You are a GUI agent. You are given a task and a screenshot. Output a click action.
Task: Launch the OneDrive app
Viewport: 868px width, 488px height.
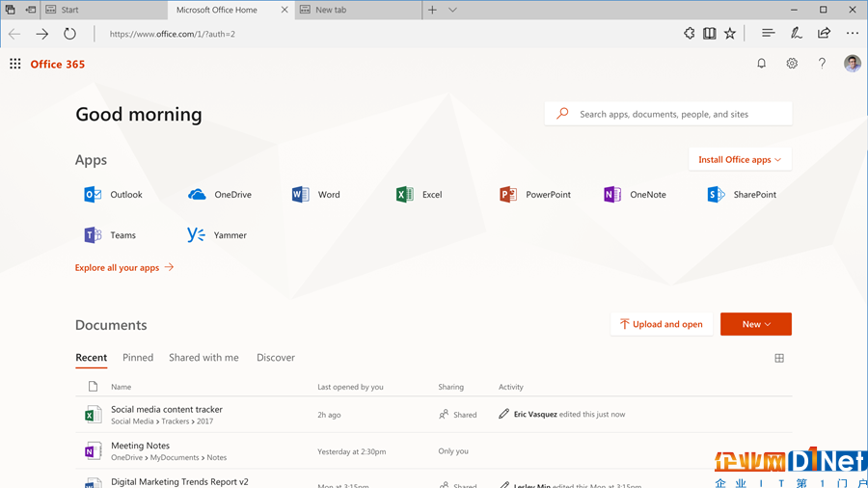coord(220,195)
